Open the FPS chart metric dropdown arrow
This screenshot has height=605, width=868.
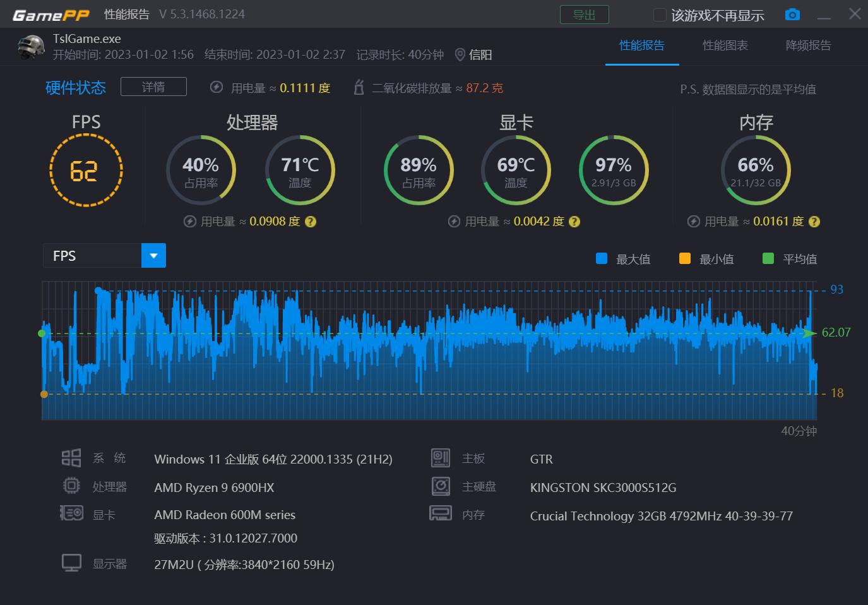point(153,256)
